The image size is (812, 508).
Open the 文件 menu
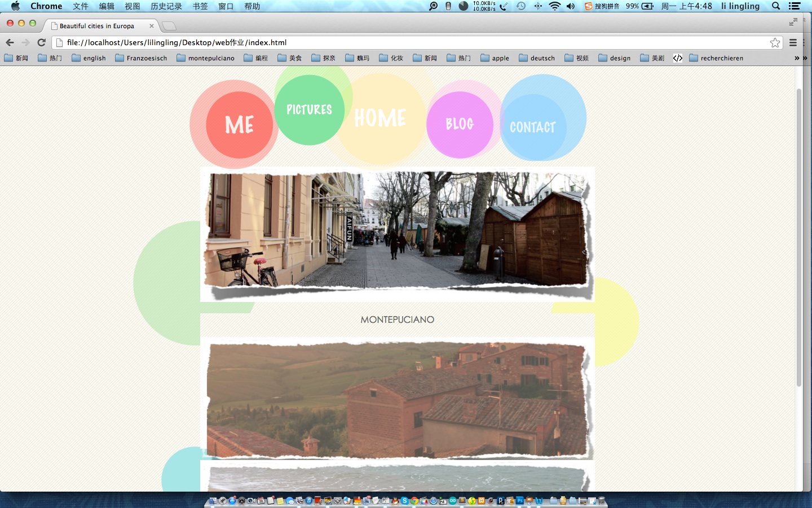pyautogui.click(x=81, y=6)
